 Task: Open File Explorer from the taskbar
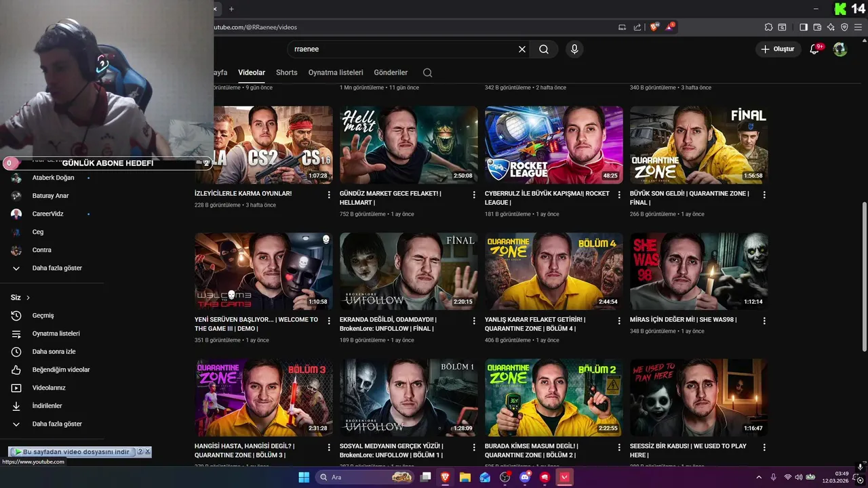465,477
